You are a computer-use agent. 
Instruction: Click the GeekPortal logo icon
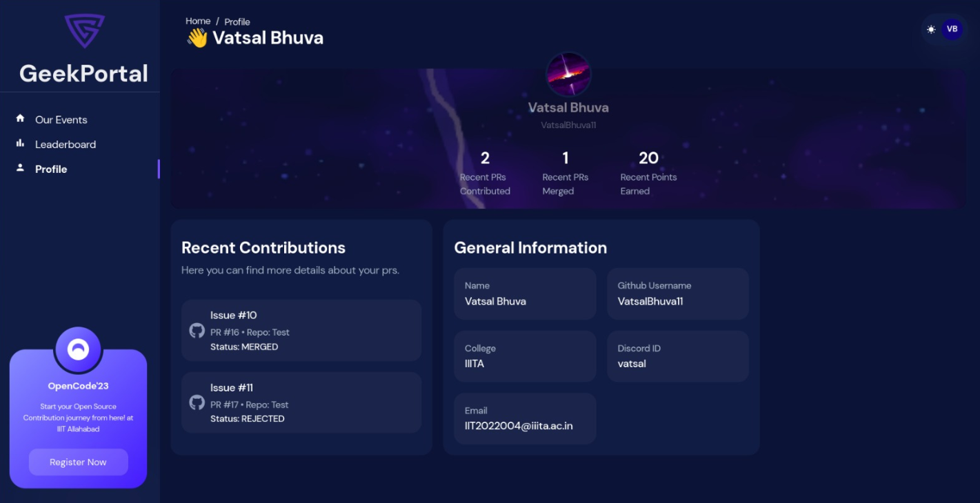coord(83,31)
